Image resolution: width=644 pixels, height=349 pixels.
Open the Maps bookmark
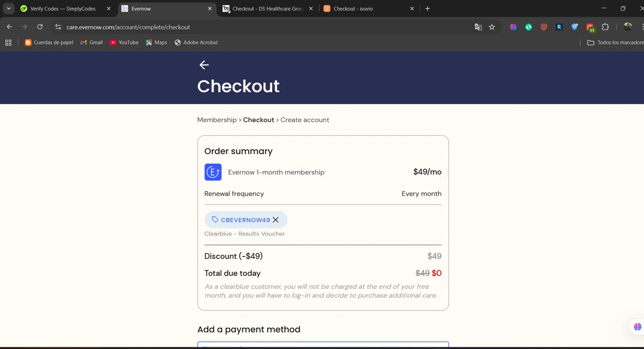click(156, 43)
